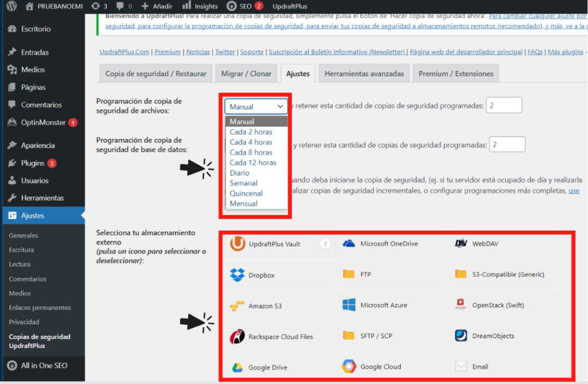Select the SFTP / SCP folder icon

[x=349, y=336]
